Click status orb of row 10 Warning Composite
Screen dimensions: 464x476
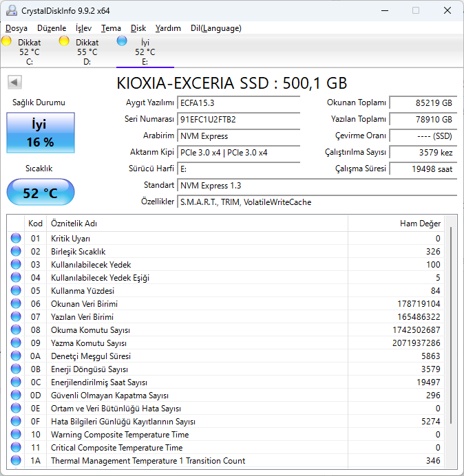click(x=16, y=434)
